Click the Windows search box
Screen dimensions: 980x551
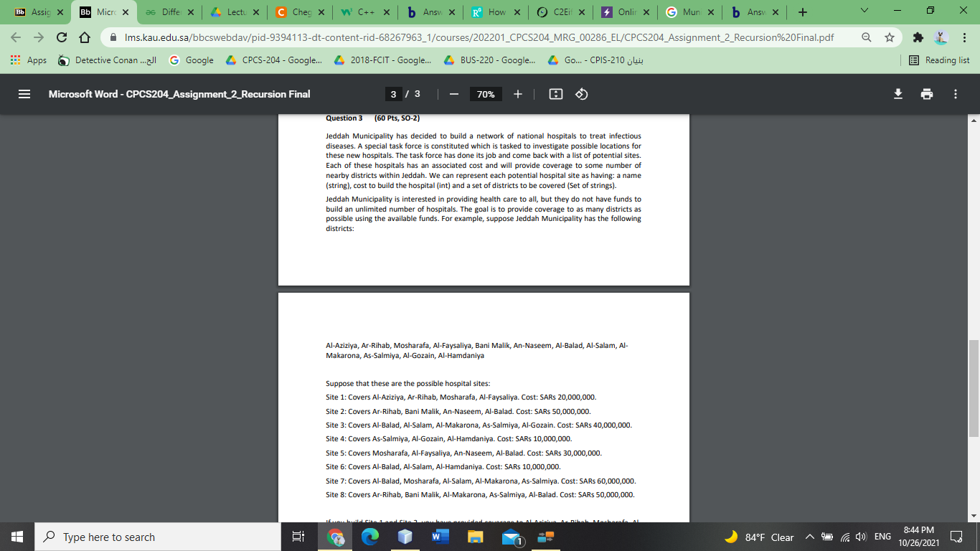pyautogui.click(x=158, y=537)
